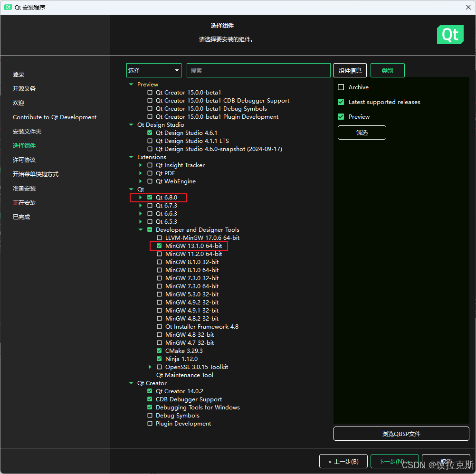
Task: Check MinGW 8.1.0 32-bit box
Action: (x=159, y=262)
